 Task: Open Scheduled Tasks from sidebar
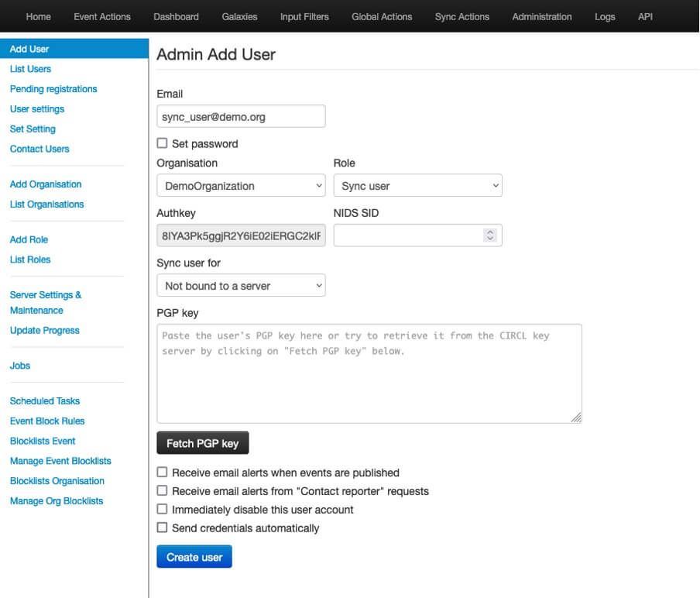[x=45, y=401]
